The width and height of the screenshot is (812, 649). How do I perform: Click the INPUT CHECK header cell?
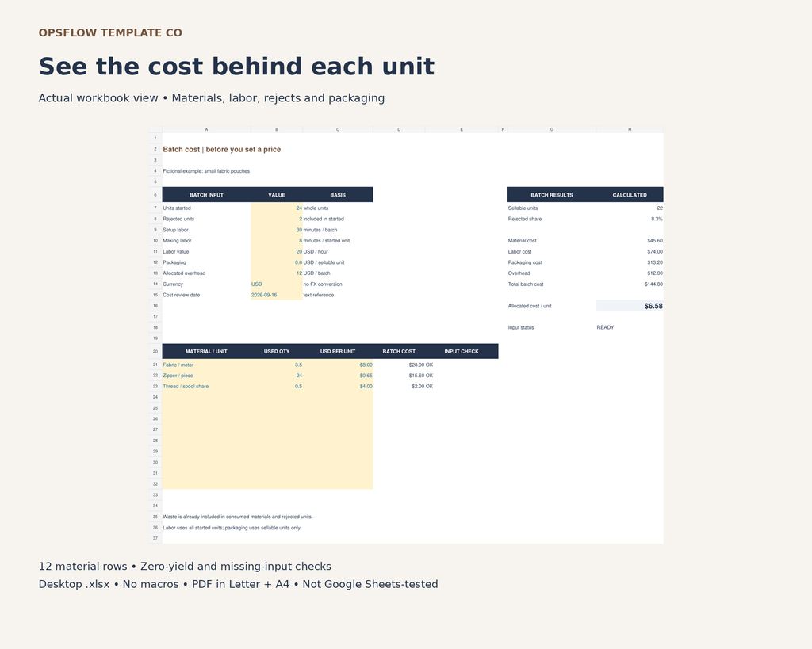462,351
